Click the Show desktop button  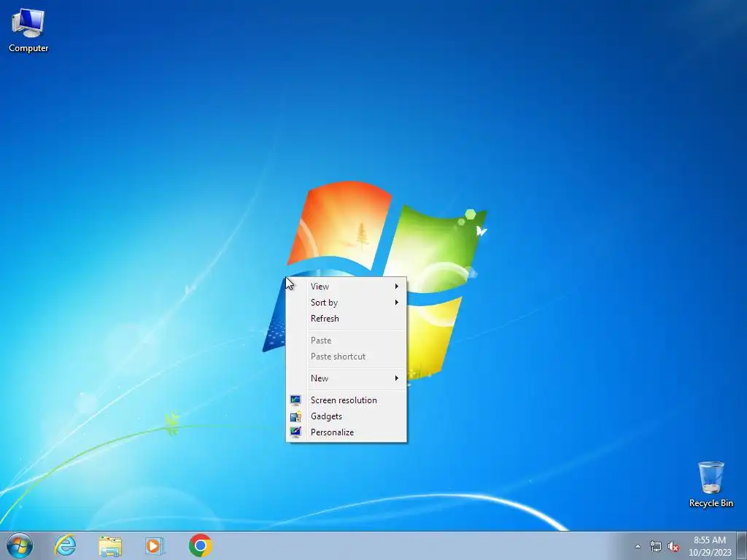tap(742, 545)
